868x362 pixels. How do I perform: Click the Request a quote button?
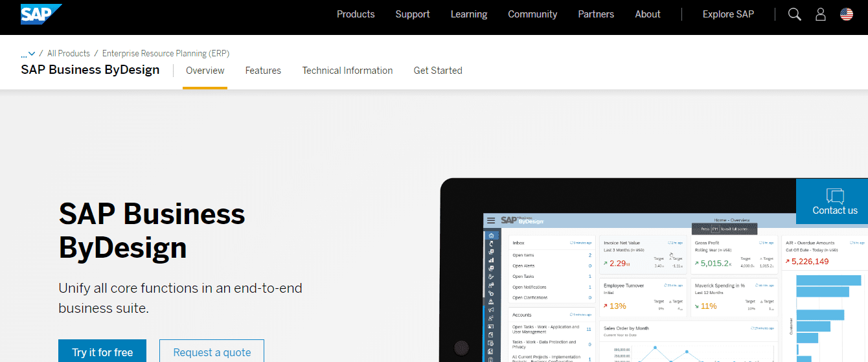(x=212, y=352)
